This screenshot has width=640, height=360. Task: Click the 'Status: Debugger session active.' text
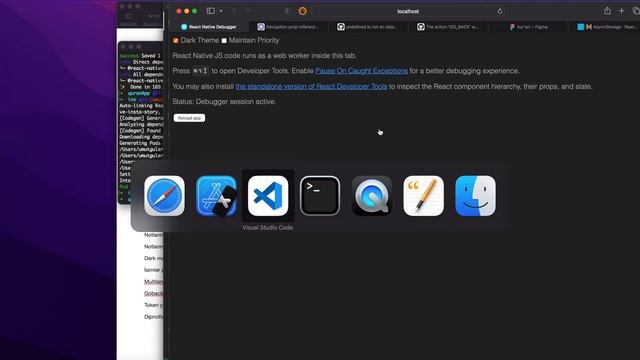(x=224, y=102)
